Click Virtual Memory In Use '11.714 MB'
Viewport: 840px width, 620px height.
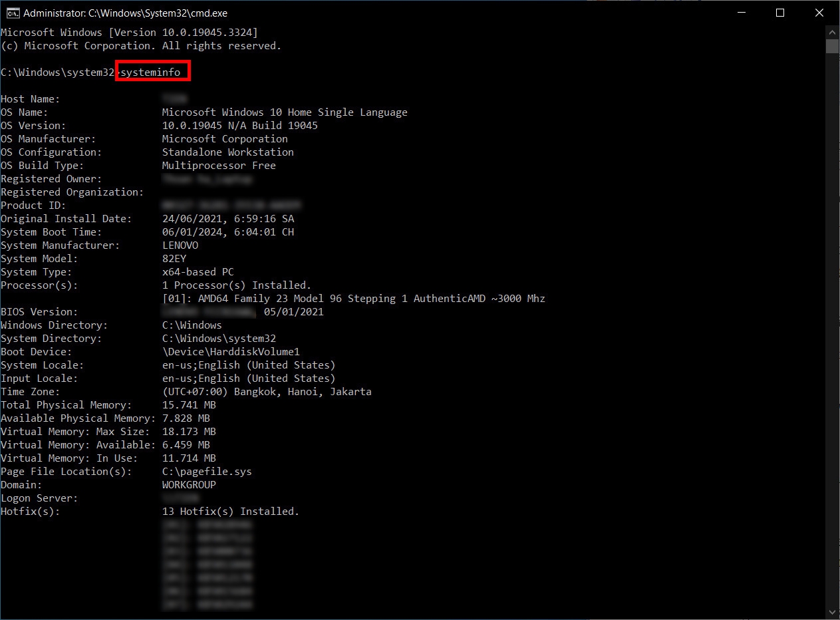(189, 458)
